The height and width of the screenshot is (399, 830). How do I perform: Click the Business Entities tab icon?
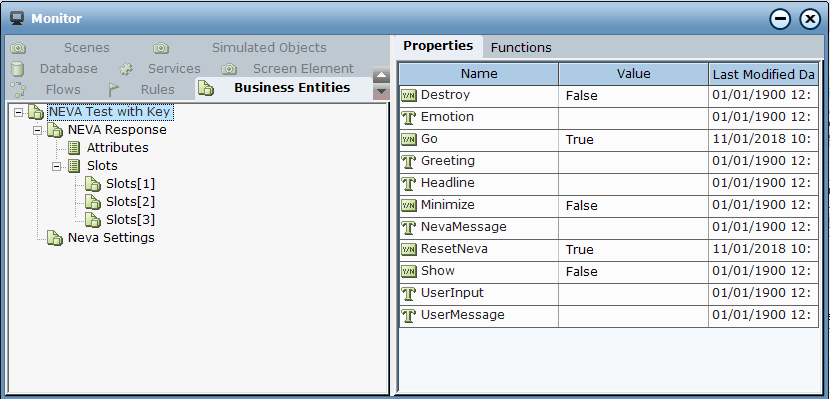tap(206, 88)
